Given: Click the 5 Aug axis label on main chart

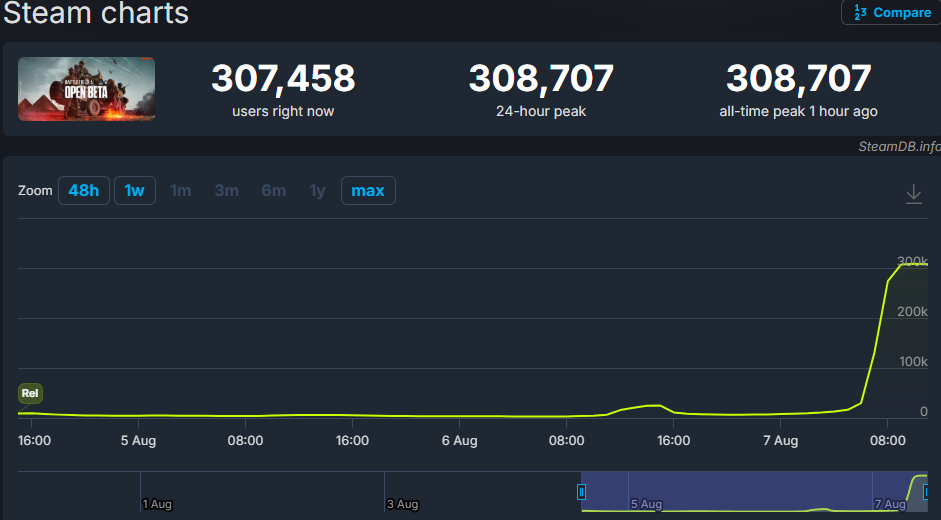Looking at the screenshot, I should pyautogui.click(x=138, y=441).
